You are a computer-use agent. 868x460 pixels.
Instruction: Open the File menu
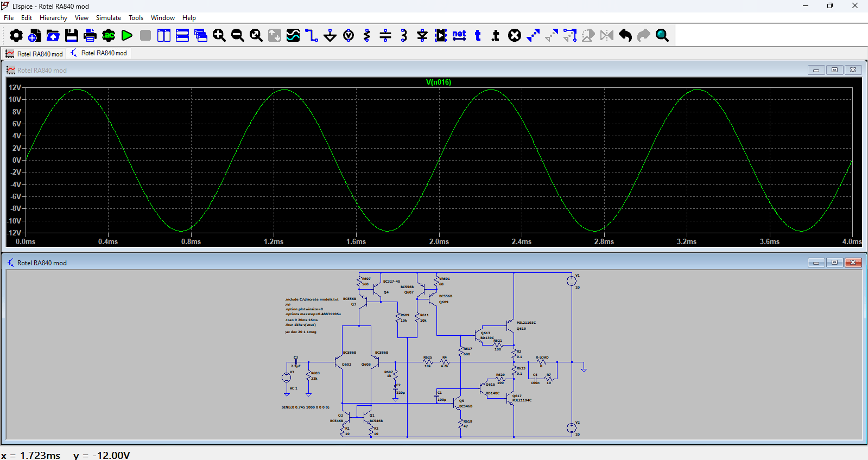click(9, 18)
